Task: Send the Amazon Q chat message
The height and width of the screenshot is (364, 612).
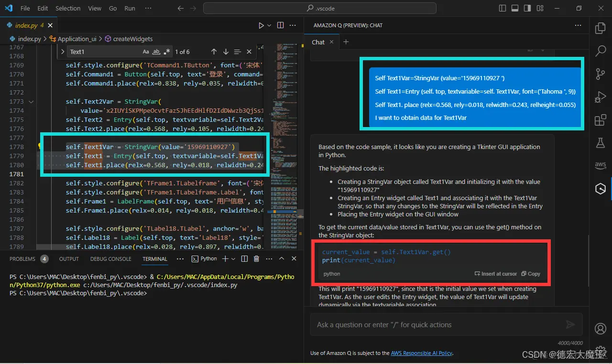Action: coord(570,325)
